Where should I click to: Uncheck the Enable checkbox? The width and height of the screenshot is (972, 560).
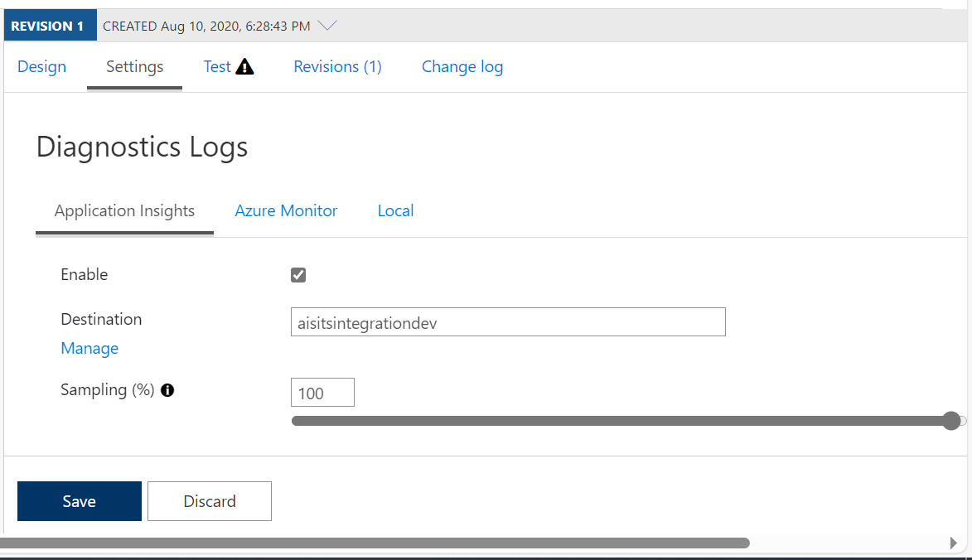298,275
